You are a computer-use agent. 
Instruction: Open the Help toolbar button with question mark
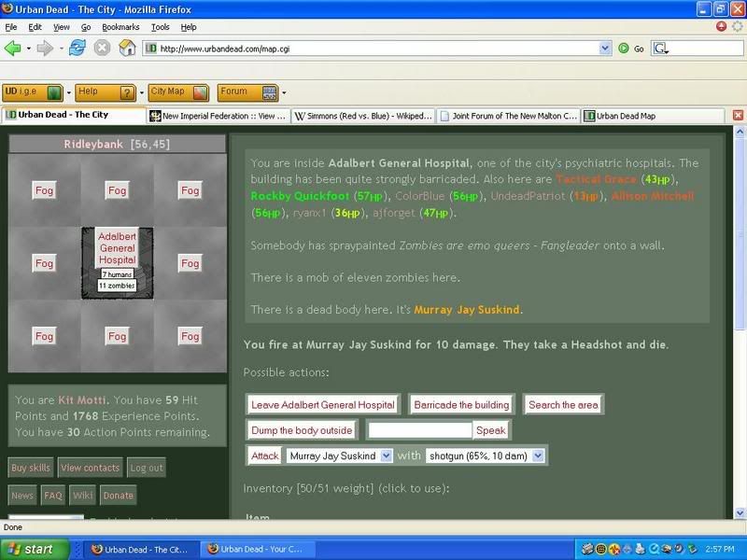click(x=106, y=92)
